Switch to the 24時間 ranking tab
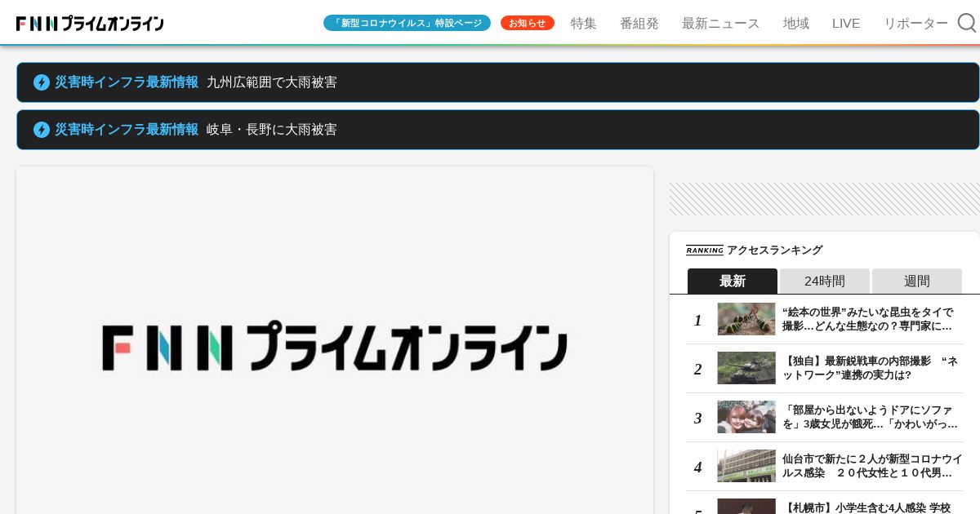The image size is (980, 514). point(825,281)
